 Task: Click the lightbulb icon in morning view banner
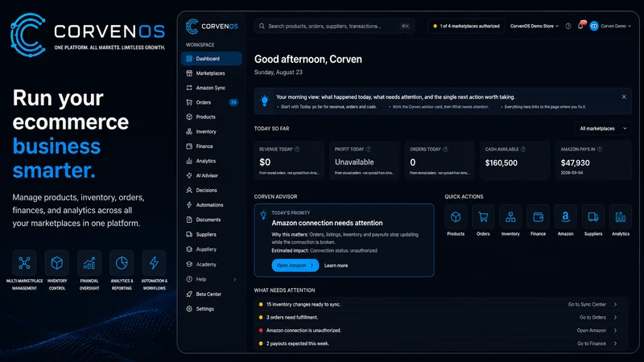click(265, 101)
